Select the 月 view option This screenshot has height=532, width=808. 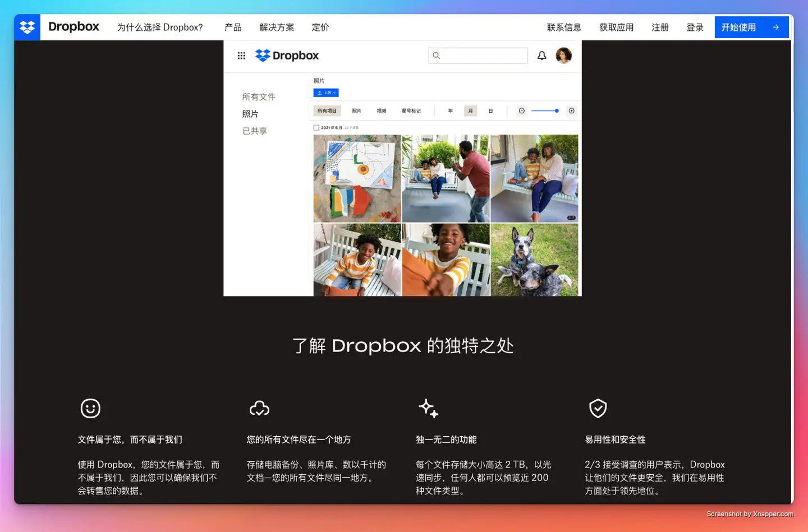[470, 111]
